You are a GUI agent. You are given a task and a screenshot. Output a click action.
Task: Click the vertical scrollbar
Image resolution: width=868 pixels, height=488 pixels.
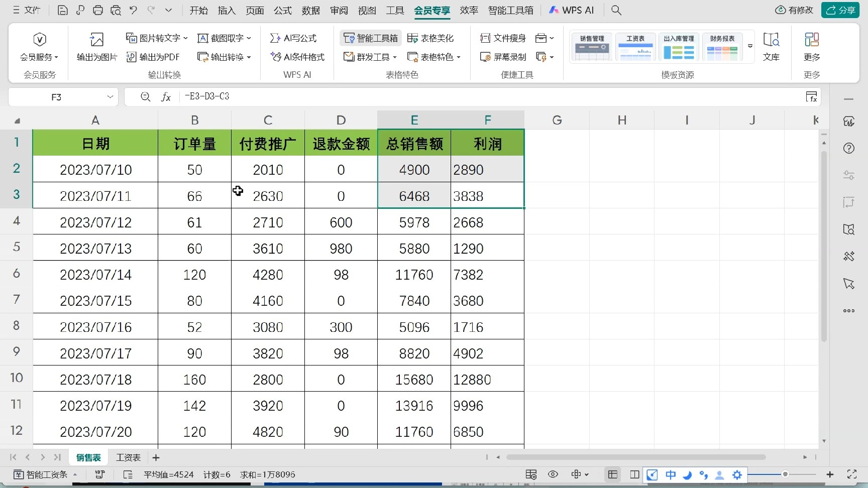click(824, 246)
